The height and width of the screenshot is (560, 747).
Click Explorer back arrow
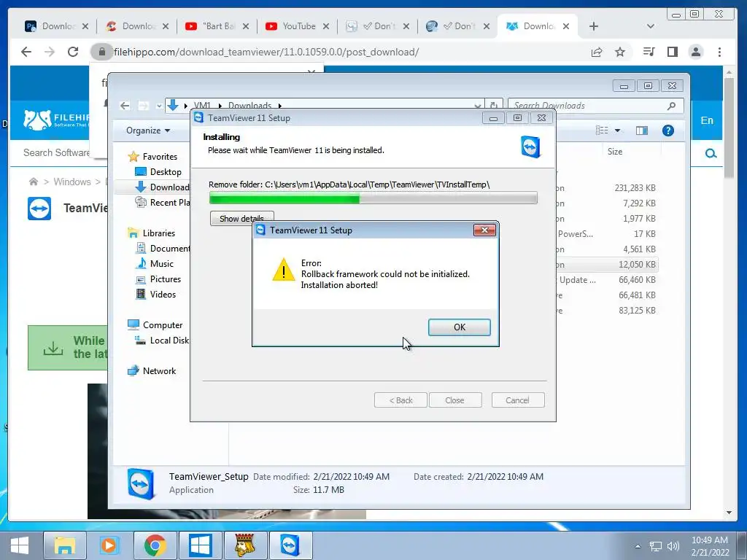pos(125,105)
